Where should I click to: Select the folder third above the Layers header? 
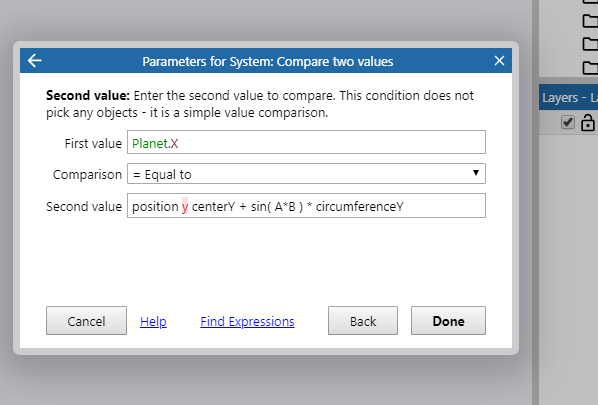[x=590, y=21]
